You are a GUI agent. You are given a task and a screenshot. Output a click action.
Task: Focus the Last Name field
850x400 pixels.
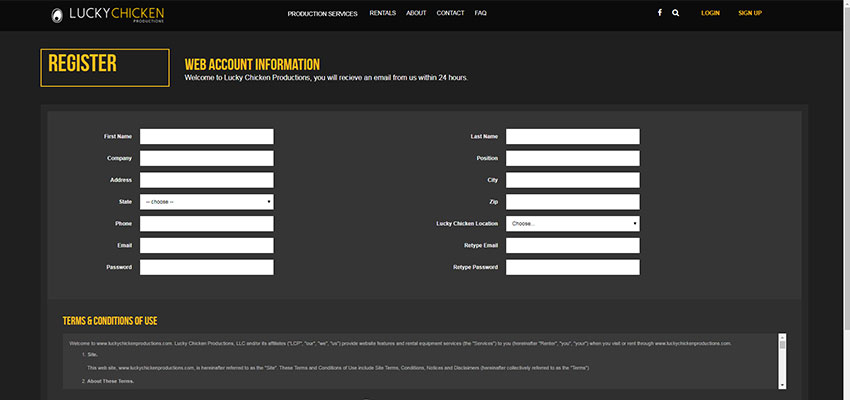pos(572,137)
